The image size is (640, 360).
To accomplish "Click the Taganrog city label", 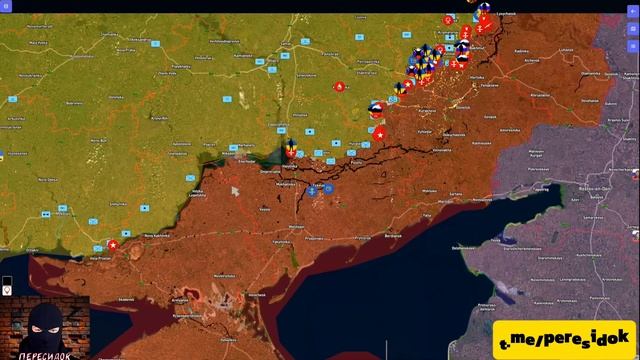I will [x=541, y=190].
